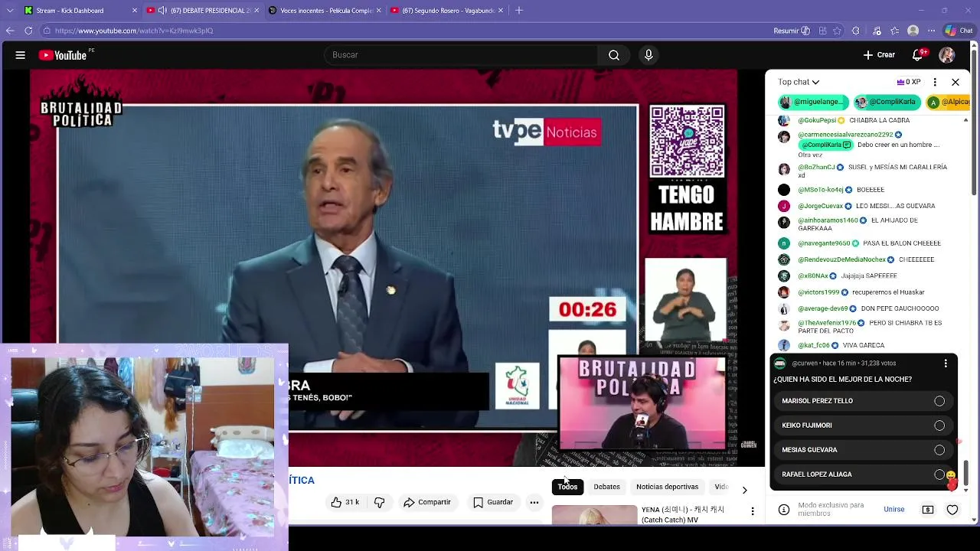Bookmark this page with the star icon
The width and height of the screenshot is (980, 551).
(838, 31)
